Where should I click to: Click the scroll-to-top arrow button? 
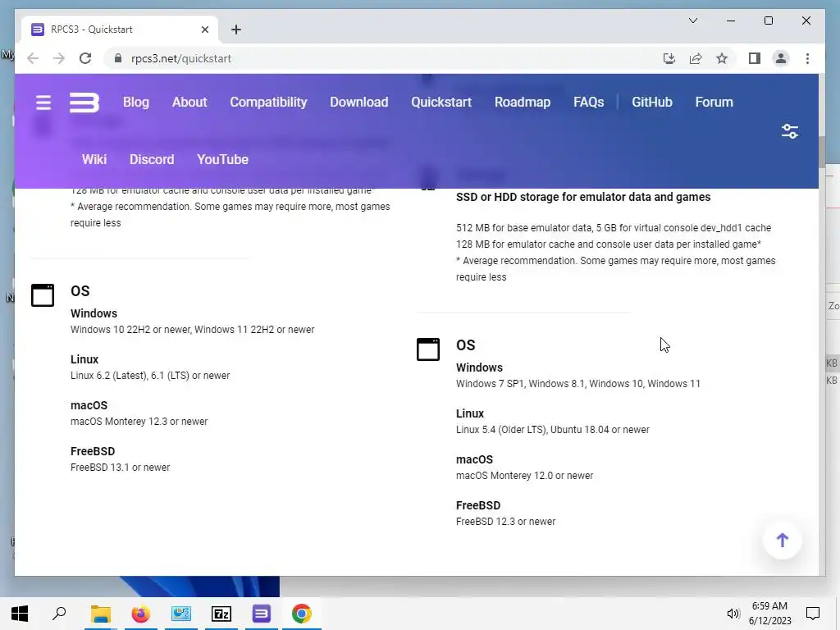[782, 540]
